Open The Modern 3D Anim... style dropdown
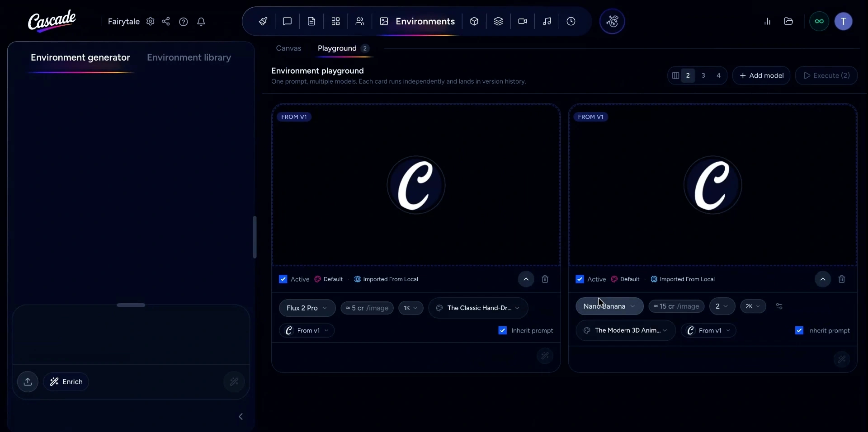The height and width of the screenshot is (432, 868). (626, 331)
